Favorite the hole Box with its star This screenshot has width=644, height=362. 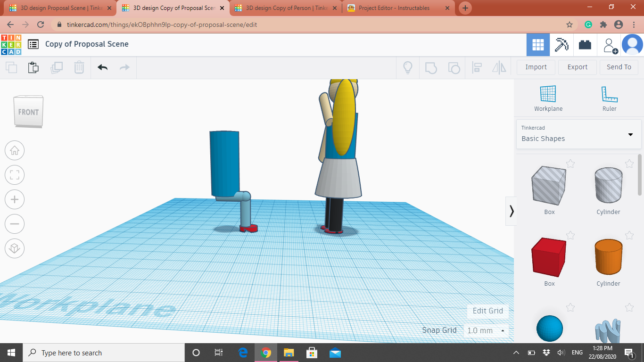pos(570,164)
